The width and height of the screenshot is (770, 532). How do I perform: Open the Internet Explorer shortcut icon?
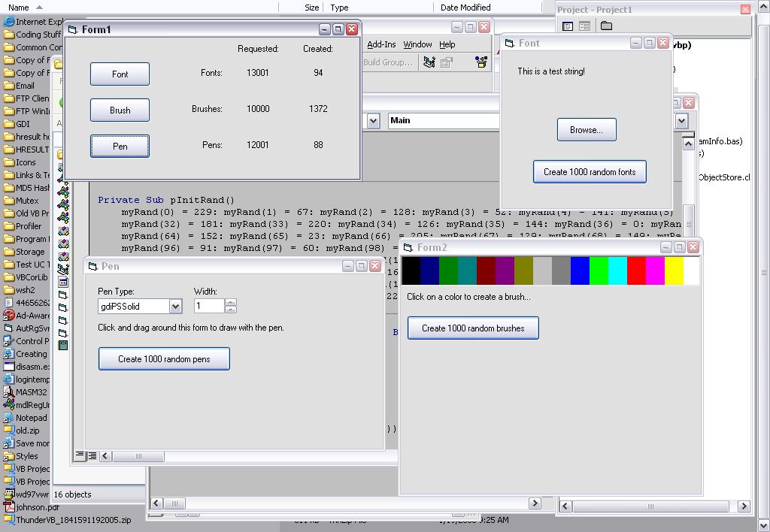pyautogui.click(x=9, y=22)
